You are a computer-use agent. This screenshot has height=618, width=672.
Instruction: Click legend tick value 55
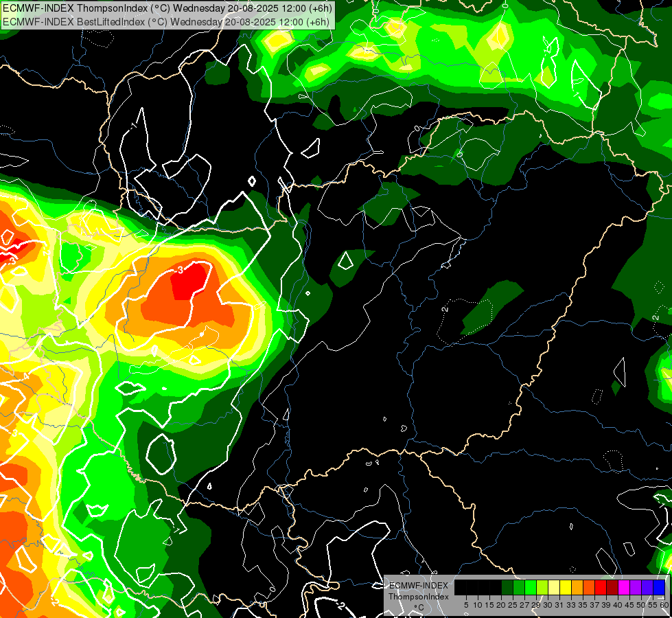pos(653,605)
